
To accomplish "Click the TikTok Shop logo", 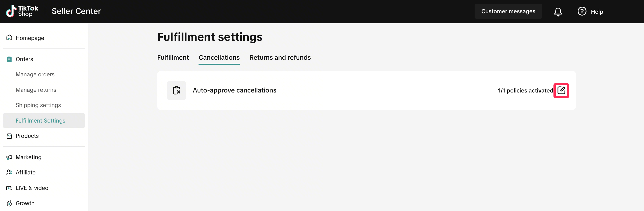I will (x=22, y=11).
